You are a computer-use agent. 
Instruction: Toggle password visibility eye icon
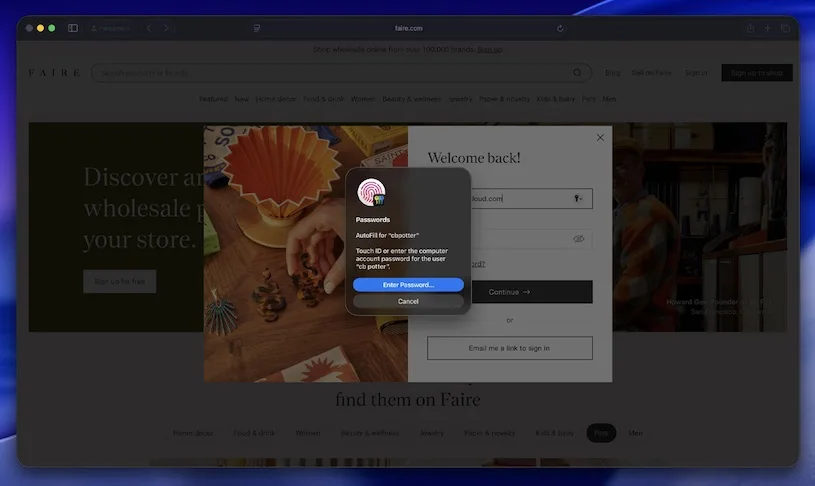[579, 239]
